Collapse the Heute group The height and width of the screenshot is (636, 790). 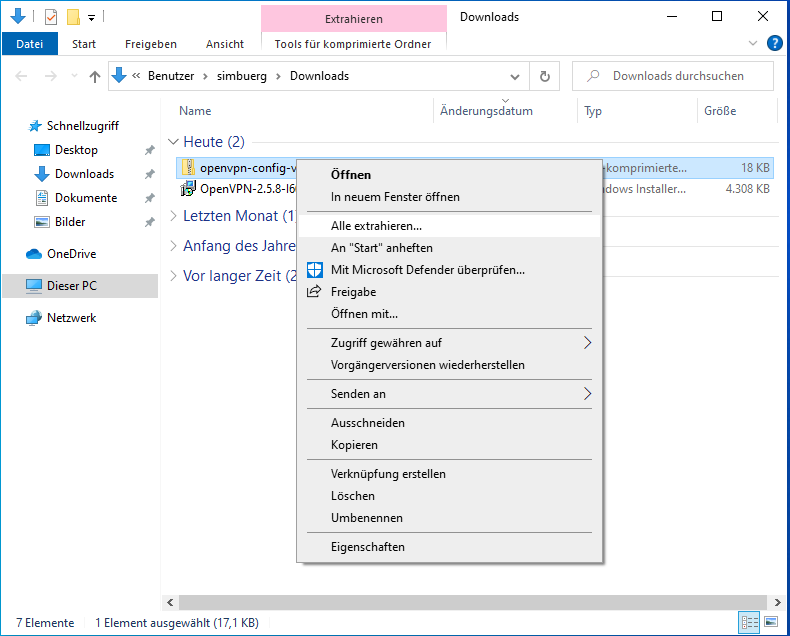tap(174, 142)
